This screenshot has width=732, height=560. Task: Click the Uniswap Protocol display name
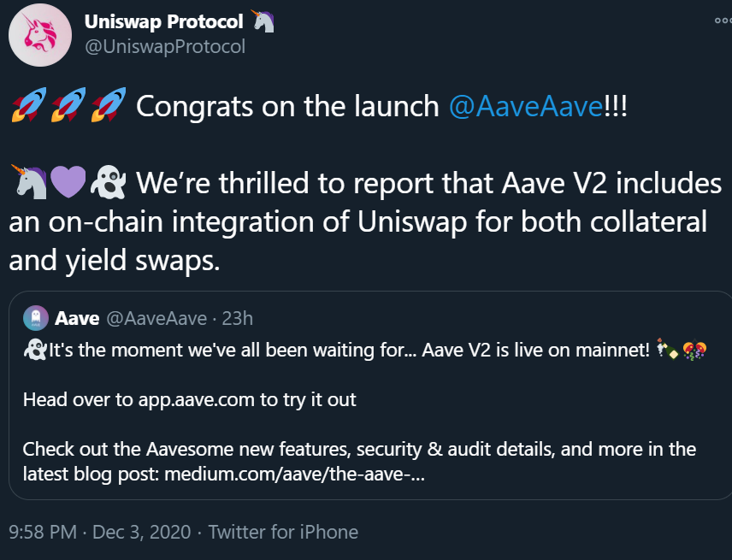click(x=164, y=22)
